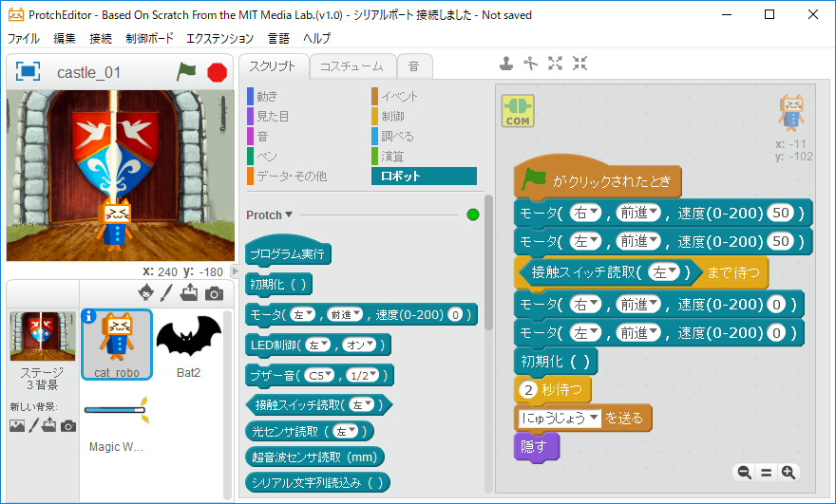Select 動き block category
This screenshot has width=836, height=504.
[267, 97]
